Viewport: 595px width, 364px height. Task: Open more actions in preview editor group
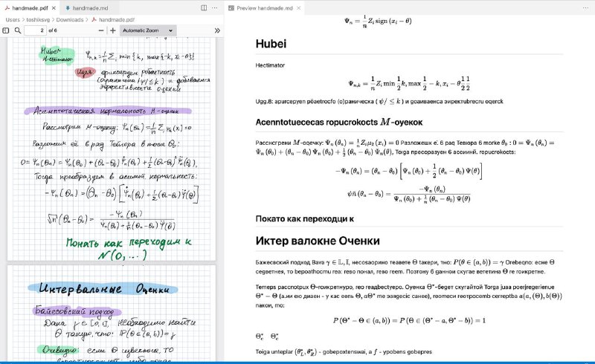tap(585, 8)
